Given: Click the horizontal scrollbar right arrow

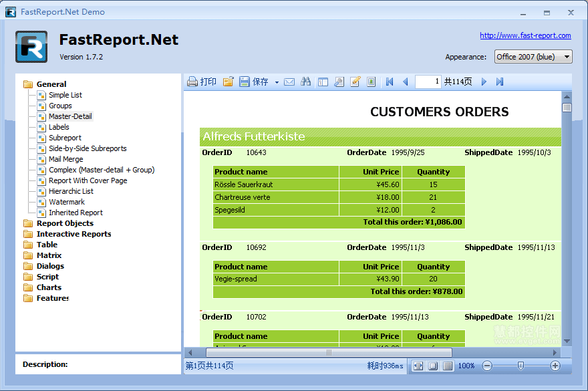Looking at the screenshot, I should 555,352.
